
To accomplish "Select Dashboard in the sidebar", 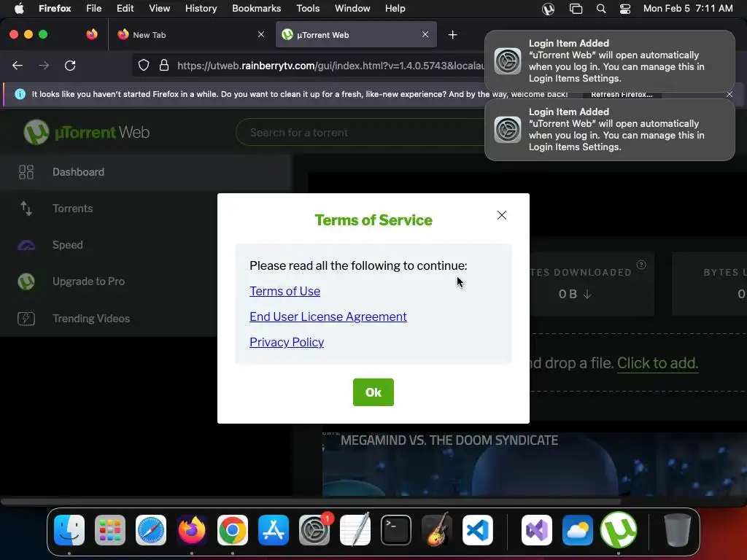I will (146, 172).
